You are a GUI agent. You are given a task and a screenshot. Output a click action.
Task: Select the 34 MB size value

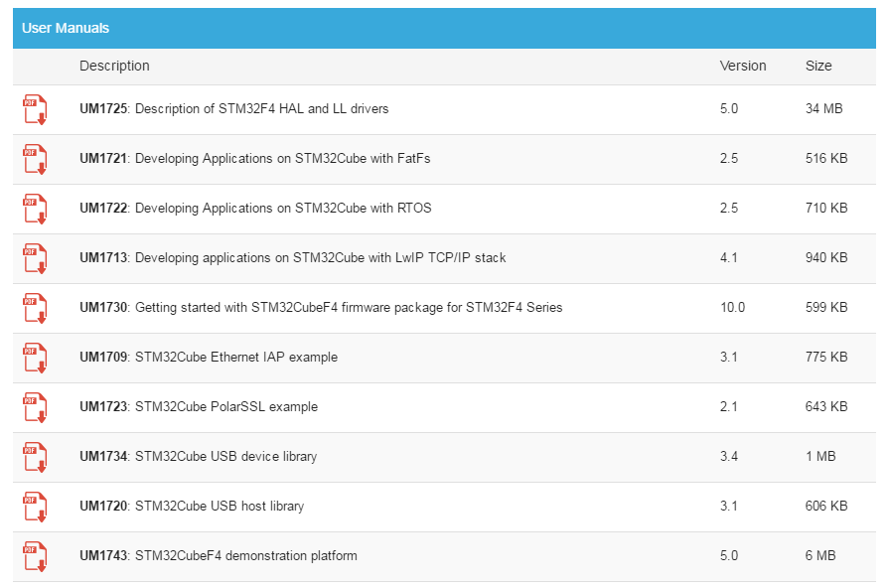pos(823,108)
